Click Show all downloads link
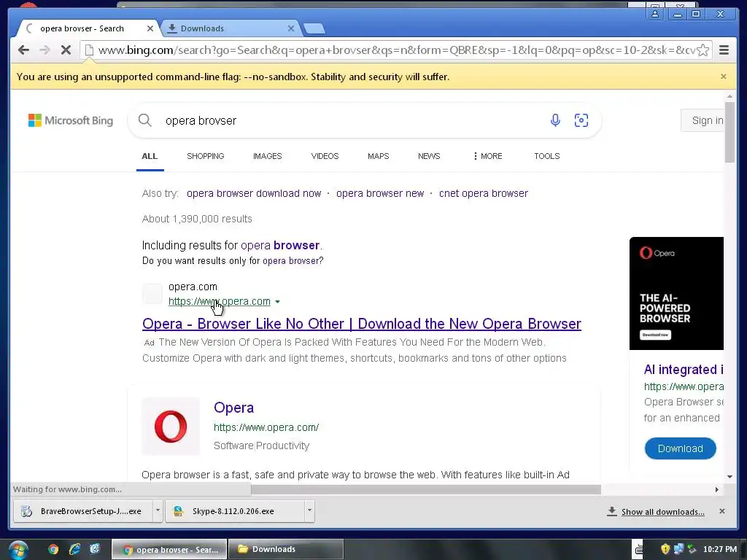This screenshot has width=747, height=560. point(662,512)
